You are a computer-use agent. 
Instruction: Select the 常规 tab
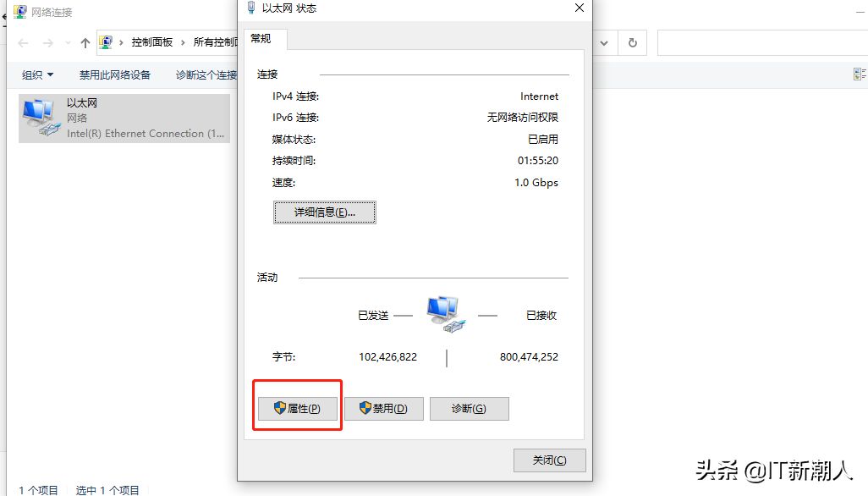pyautogui.click(x=261, y=38)
